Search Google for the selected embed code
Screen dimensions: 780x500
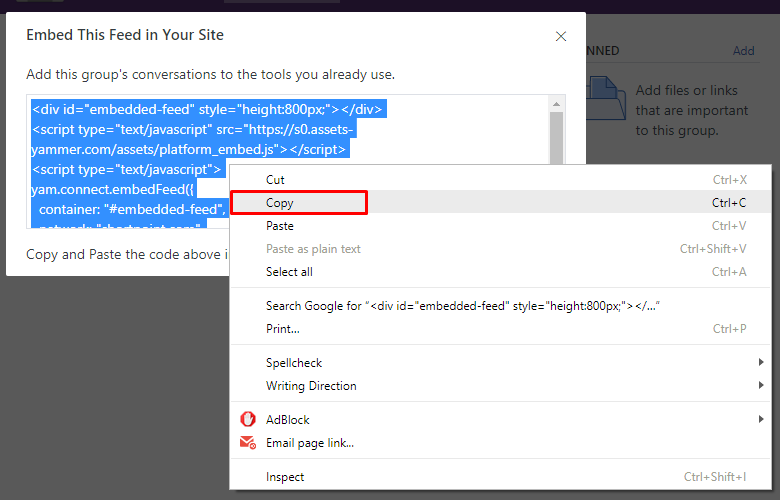click(x=500, y=305)
